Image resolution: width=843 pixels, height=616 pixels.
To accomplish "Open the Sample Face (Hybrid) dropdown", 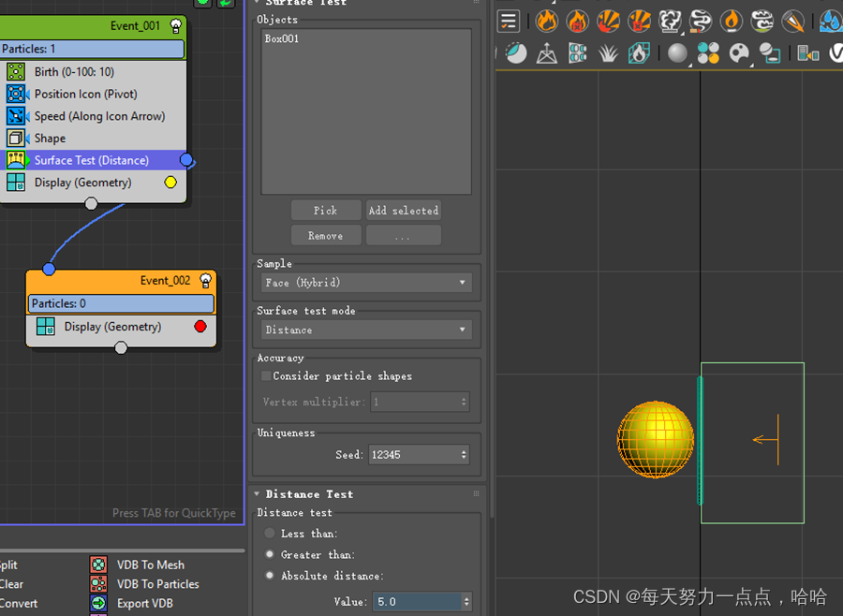I will [366, 283].
